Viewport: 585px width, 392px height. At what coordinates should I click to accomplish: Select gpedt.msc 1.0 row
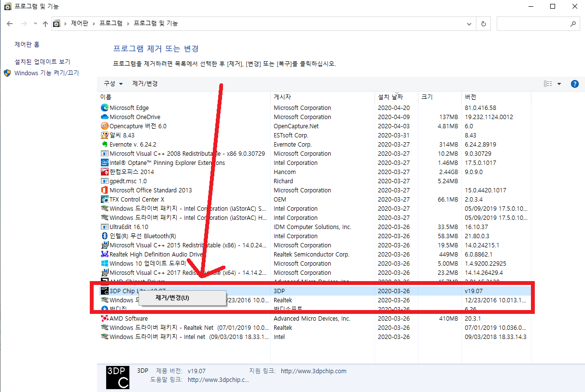pos(315,181)
